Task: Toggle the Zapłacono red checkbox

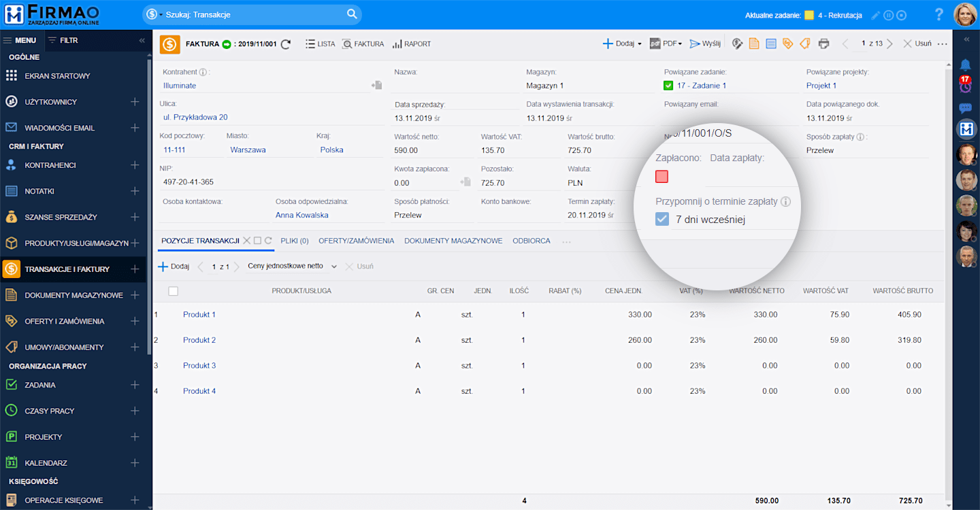Action: point(661,177)
